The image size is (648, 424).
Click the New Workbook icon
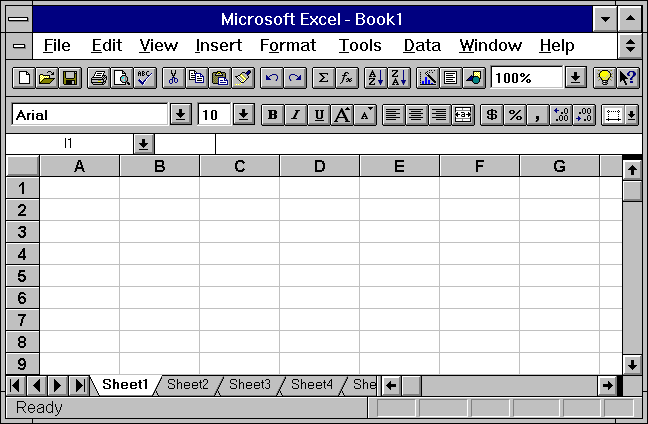click(24, 78)
